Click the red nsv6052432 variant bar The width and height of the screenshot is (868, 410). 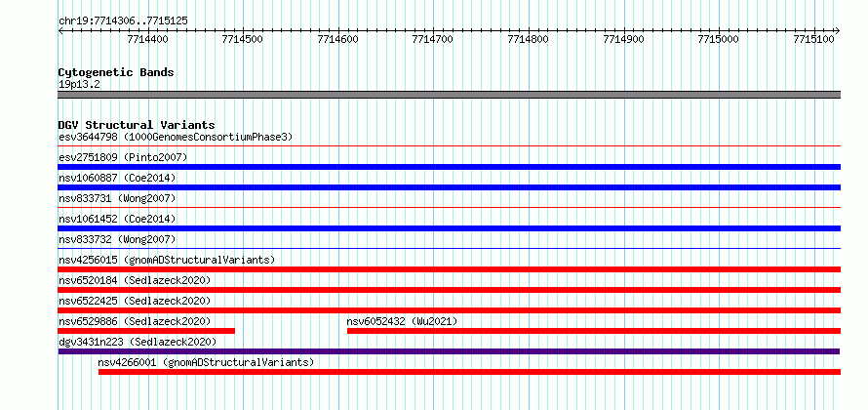click(594, 331)
